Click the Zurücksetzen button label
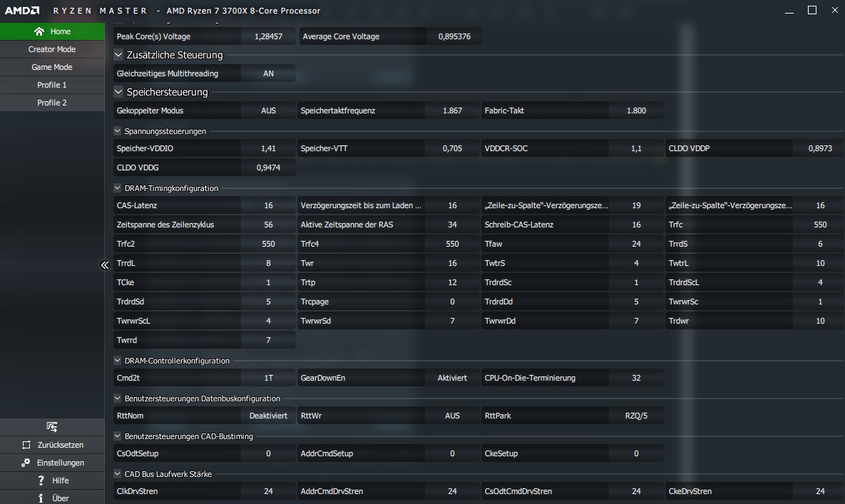 pyautogui.click(x=61, y=445)
